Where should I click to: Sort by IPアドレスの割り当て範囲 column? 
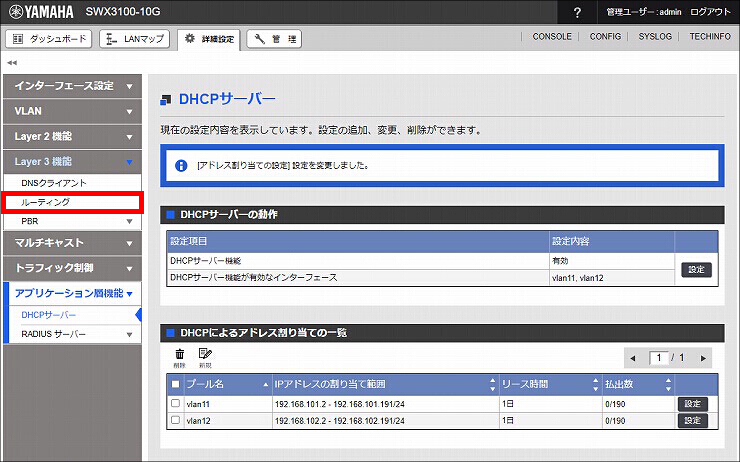coord(386,385)
